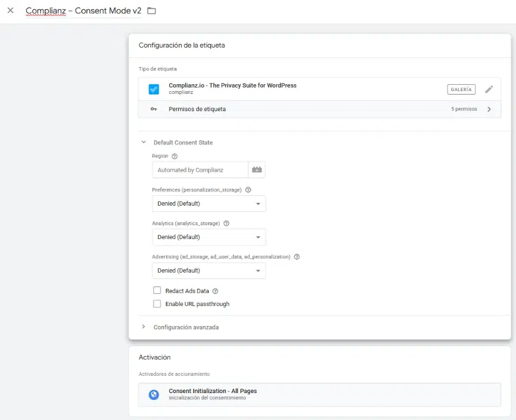Open Consent Initialization - All Pages trigger
Viewport: 516px width, 420px height.
pos(319,395)
